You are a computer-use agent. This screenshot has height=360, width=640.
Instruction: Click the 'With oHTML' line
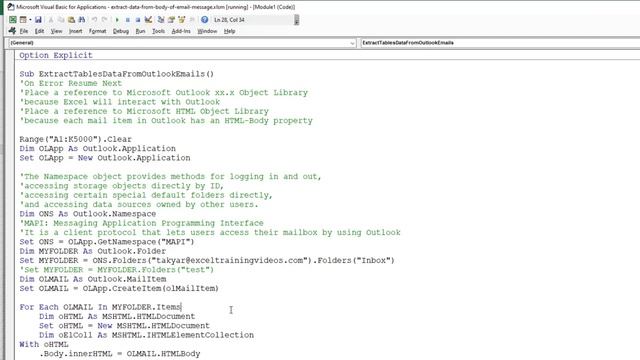tap(44, 344)
